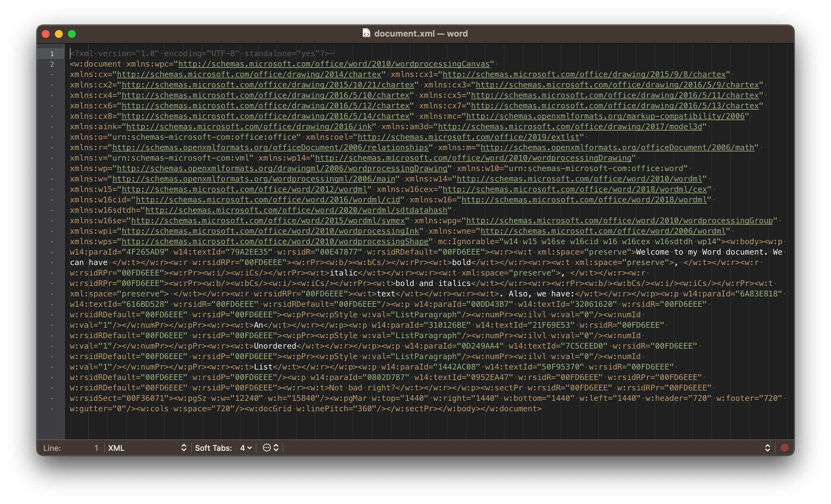The height and width of the screenshot is (504, 831).
Task: Click the navigation stepper at the bottom-right corner
Action: [x=768, y=448]
